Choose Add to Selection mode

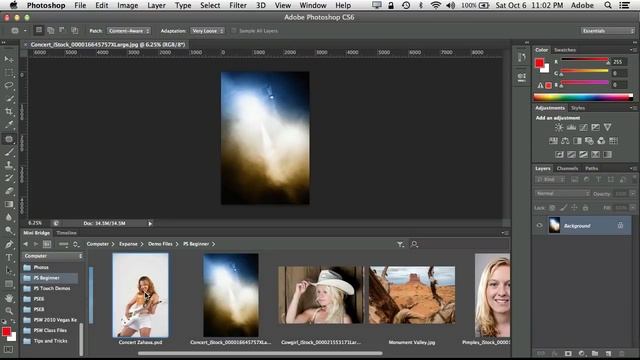pos(51,30)
